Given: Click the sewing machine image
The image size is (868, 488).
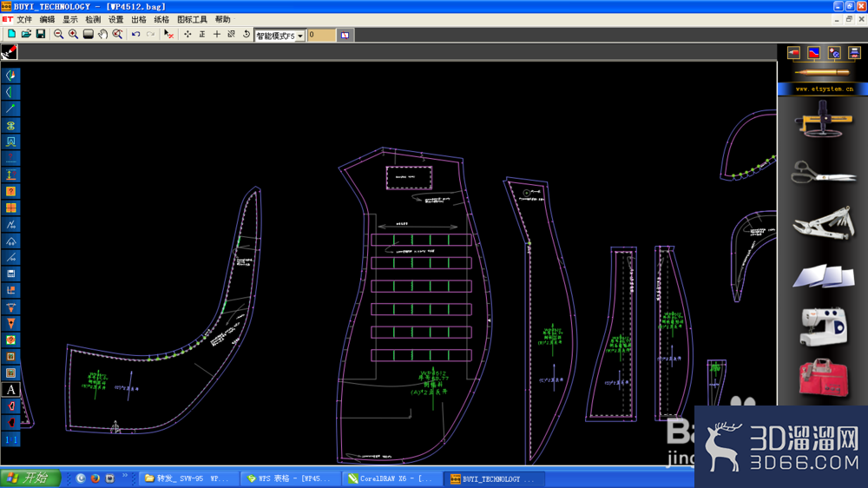Looking at the screenshot, I should coord(823,326).
